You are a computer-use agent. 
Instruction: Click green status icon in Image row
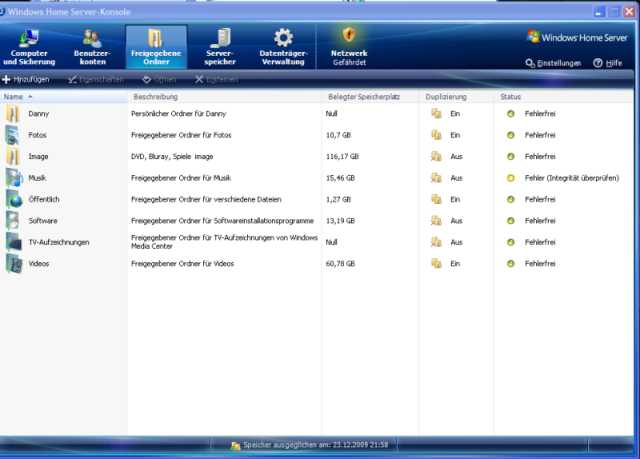pos(511,157)
